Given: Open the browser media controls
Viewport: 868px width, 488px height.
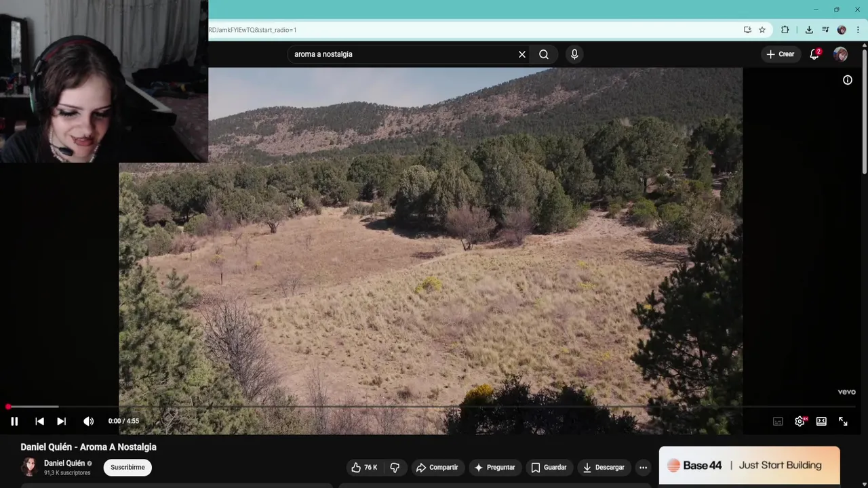Looking at the screenshot, I should [x=825, y=30].
